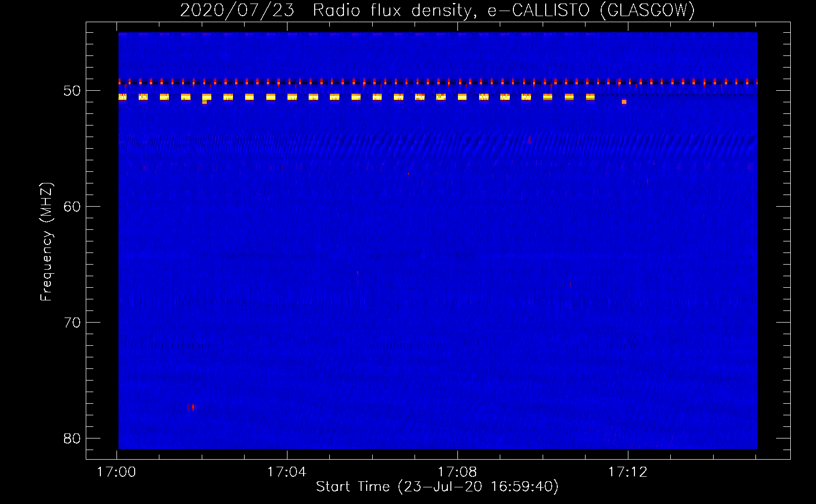Click the "Start Time (23-Jul-20 16:59:40)" label
This screenshot has width=816, height=504.
437,487
